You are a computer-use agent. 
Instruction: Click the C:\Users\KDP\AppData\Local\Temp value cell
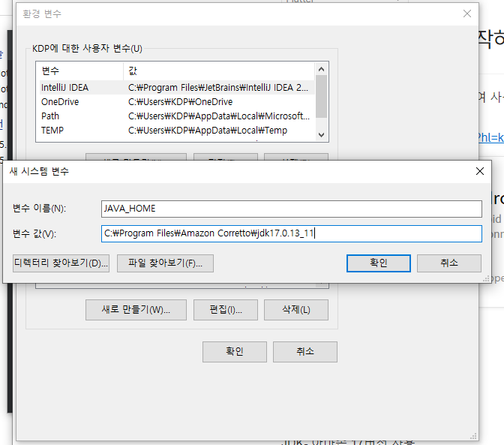click(x=208, y=131)
